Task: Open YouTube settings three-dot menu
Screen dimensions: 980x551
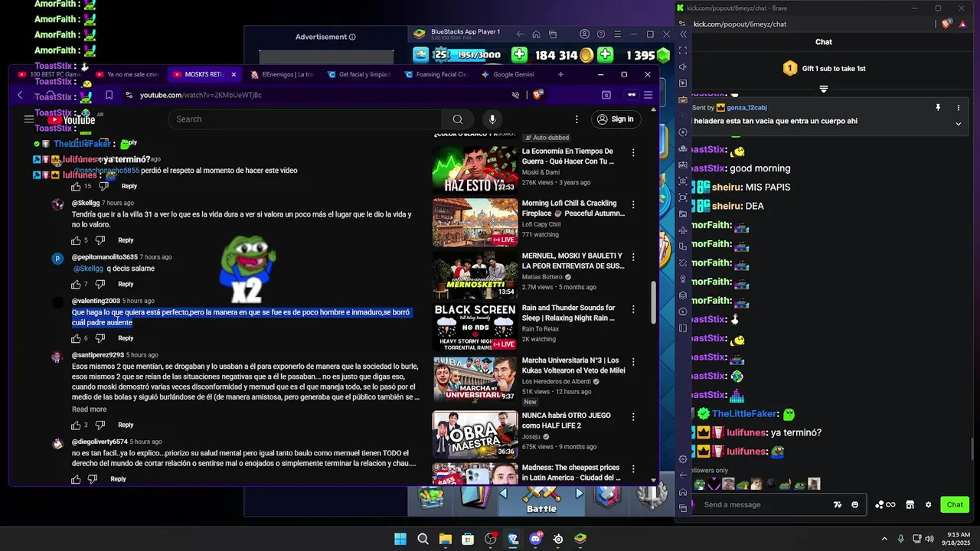Action: pyautogui.click(x=577, y=119)
